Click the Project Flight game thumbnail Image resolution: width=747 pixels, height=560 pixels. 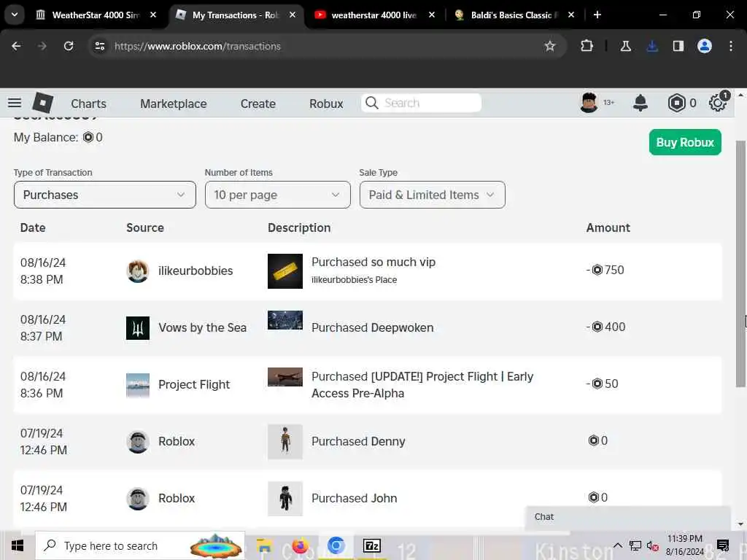[x=285, y=377]
